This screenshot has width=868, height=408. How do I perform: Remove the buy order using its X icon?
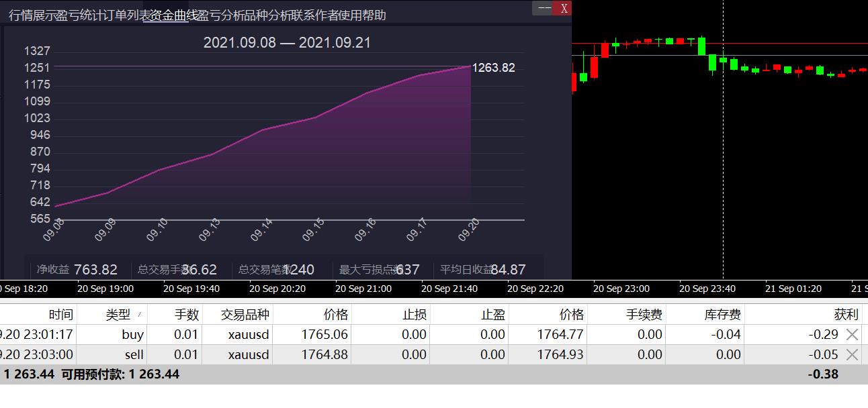click(853, 334)
